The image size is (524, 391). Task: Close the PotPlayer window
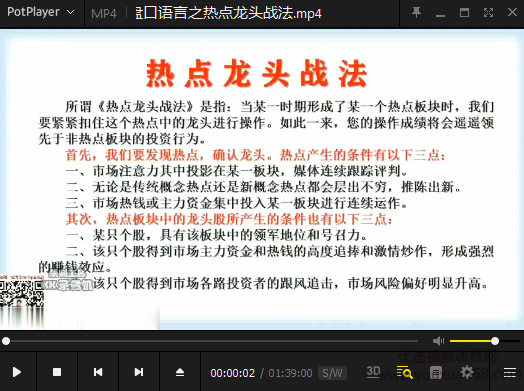tap(512, 13)
